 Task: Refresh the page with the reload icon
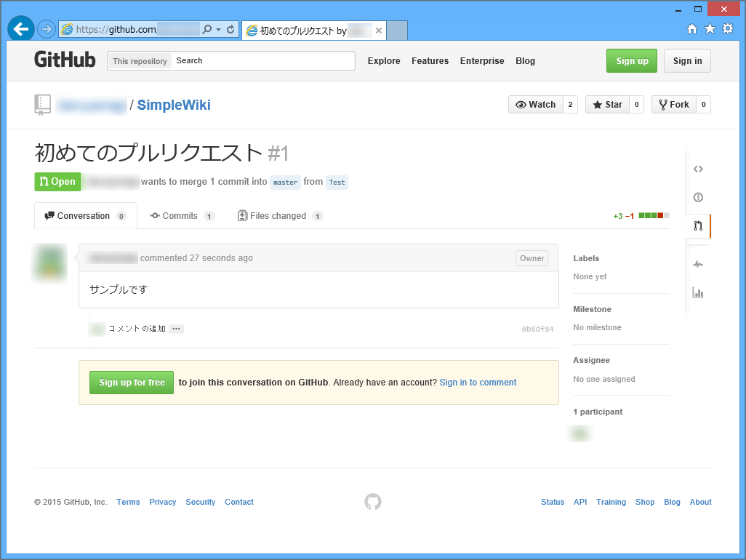click(230, 30)
